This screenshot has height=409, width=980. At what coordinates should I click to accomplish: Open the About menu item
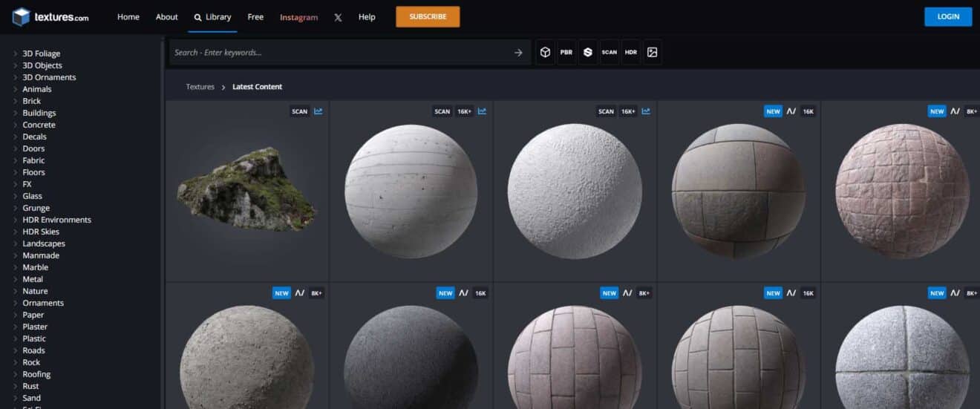point(167,17)
